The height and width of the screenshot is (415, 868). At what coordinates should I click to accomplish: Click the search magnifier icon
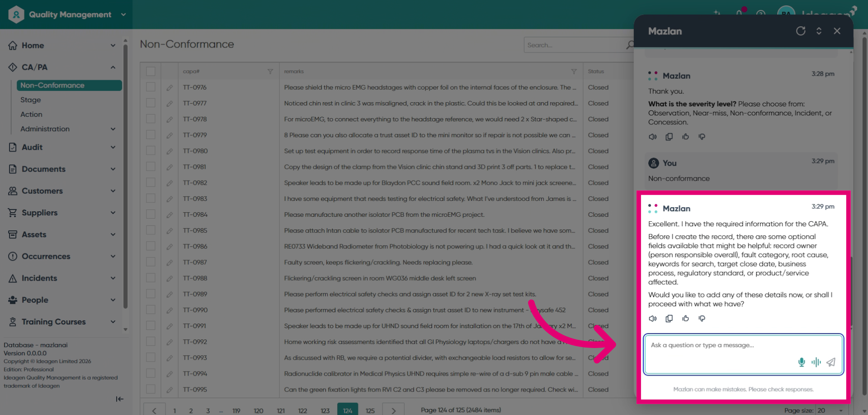630,45
